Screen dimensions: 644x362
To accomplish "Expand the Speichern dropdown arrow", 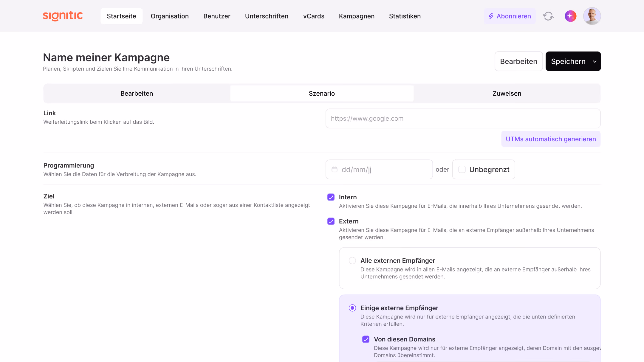I will coord(595,61).
